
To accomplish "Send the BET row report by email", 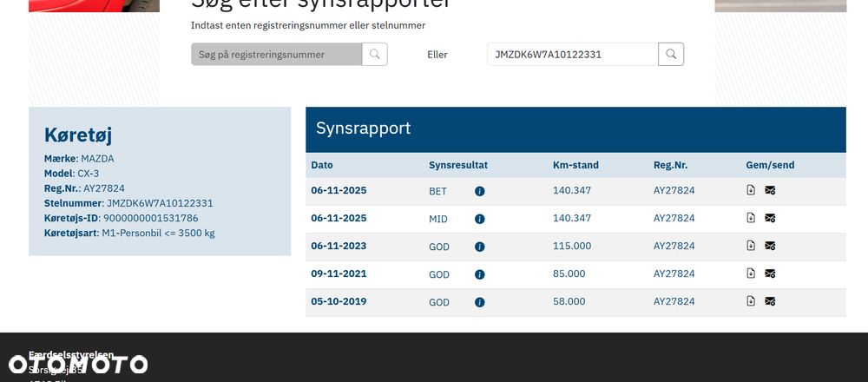I will [x=770, y=190].
